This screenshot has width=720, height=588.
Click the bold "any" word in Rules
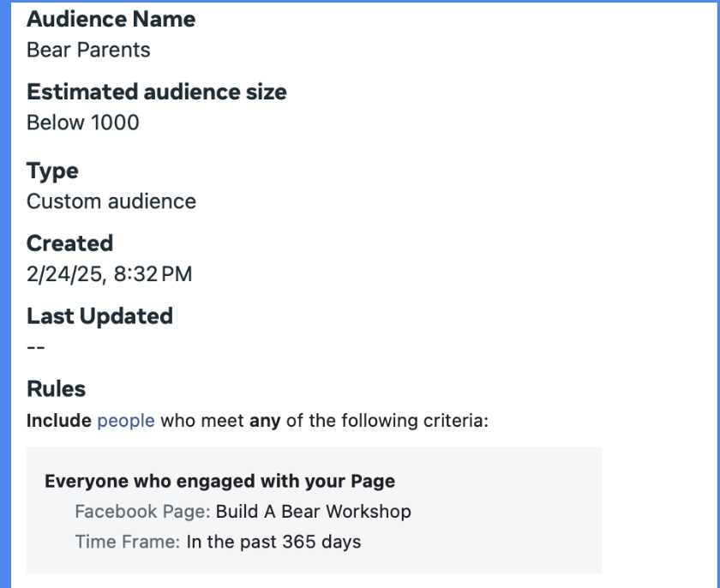263,421
